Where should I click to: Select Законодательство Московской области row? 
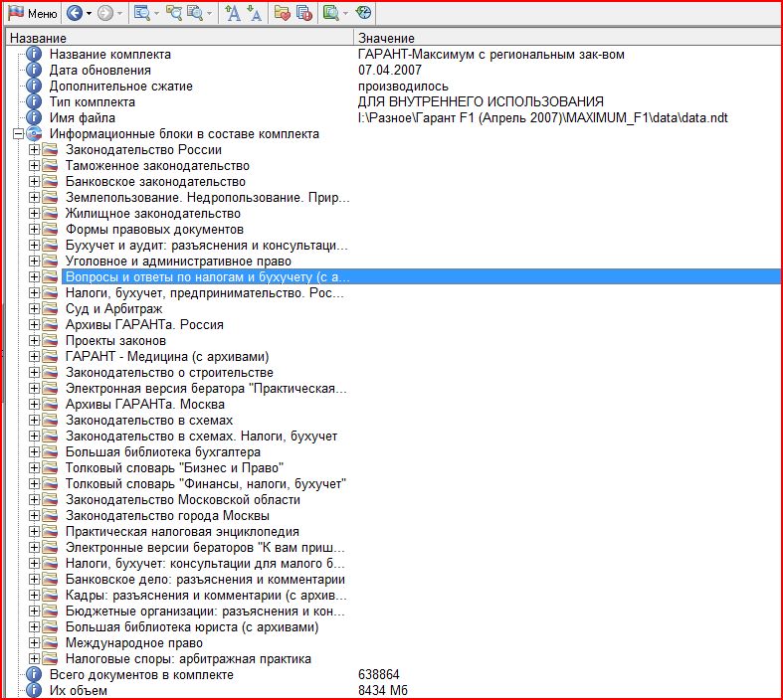(183, 500)
